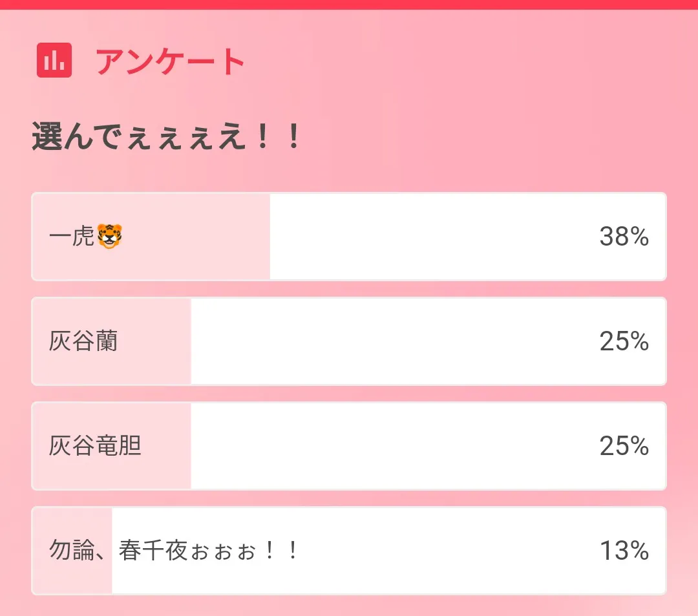
Task: Click the 25% value in 灰谷蘭 row
Action: [624, 341]
